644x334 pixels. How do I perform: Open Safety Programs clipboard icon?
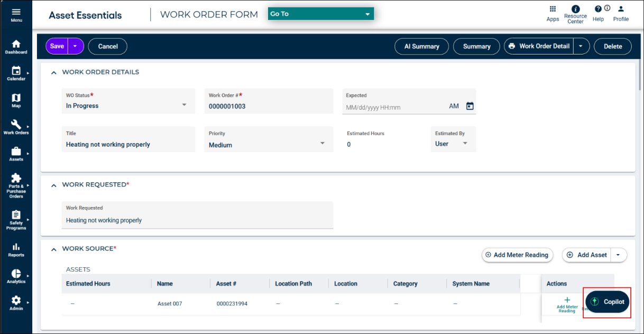coord(16,215)
